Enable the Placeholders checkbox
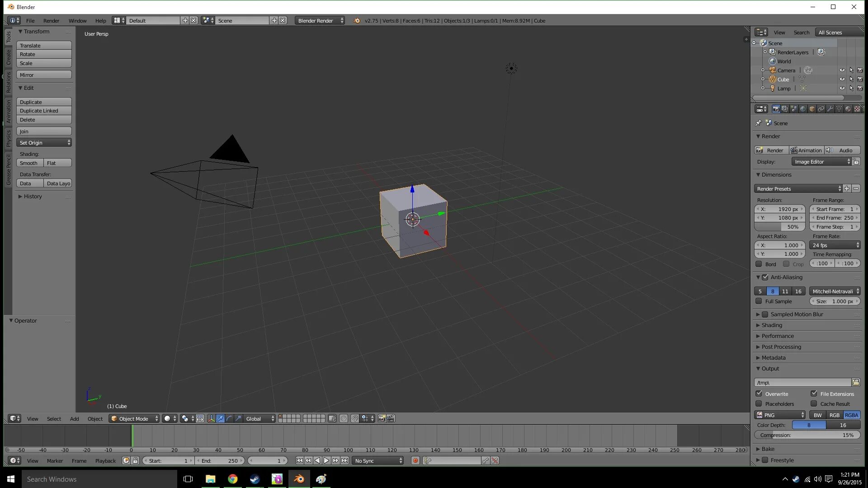The image size is (868, 488). [759, 404]
